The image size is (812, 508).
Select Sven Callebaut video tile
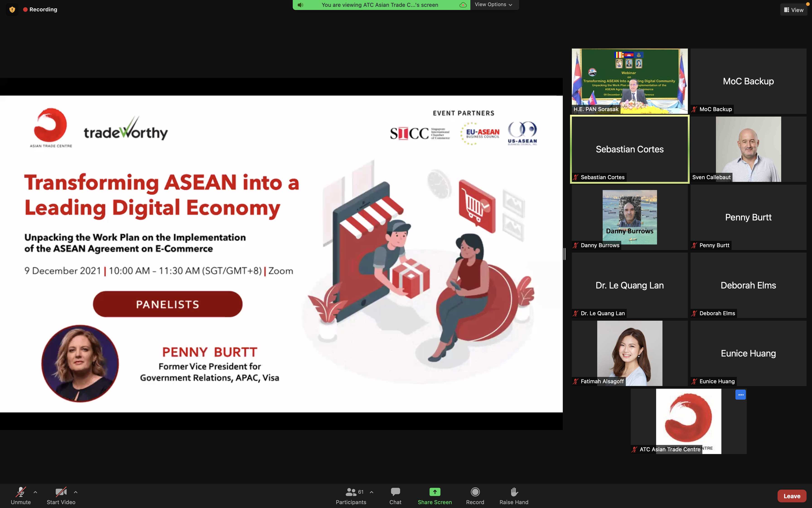(x=748, y=149)
